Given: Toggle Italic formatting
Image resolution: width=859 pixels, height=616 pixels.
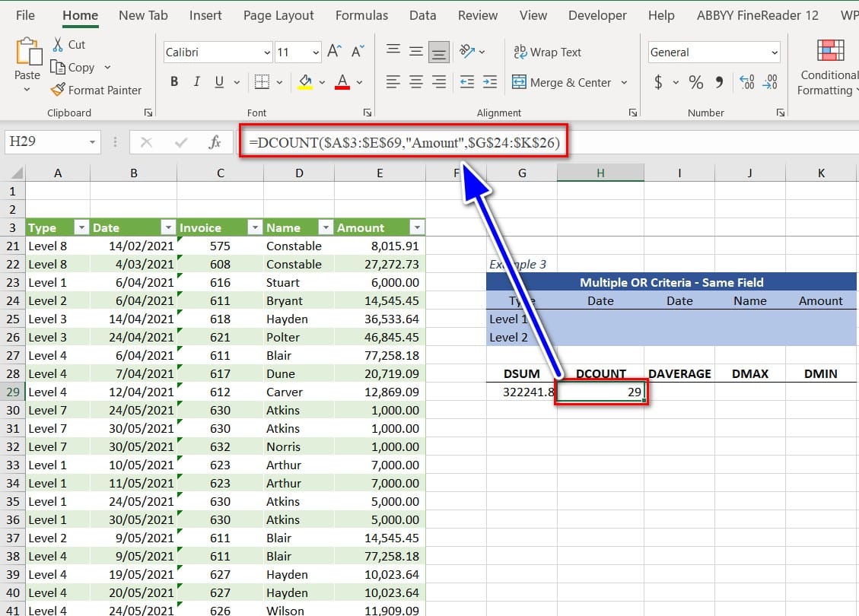Looking at the screenshot, I should click(x=197, y=82).
